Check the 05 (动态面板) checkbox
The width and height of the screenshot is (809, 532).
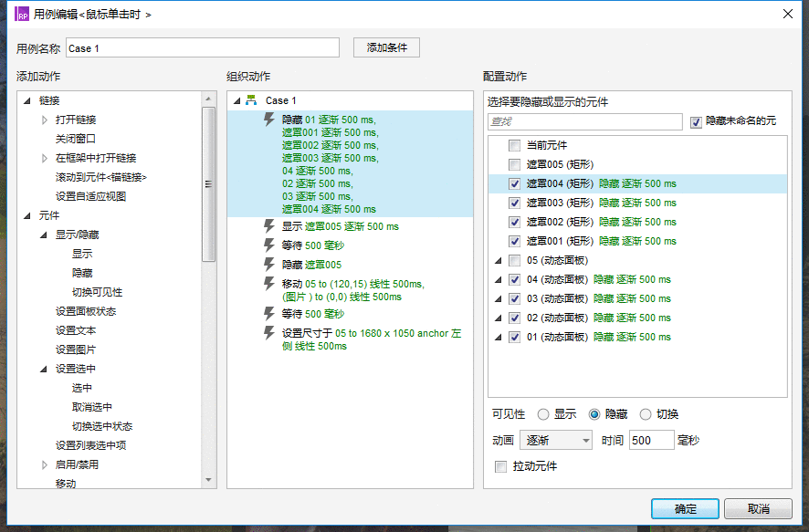click(x=514, y=260)
